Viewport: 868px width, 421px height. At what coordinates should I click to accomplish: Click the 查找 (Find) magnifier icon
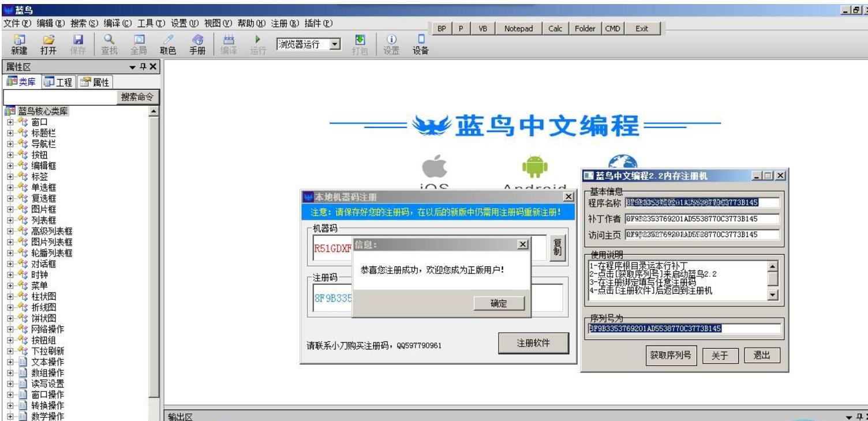click(x=108, y=39)
